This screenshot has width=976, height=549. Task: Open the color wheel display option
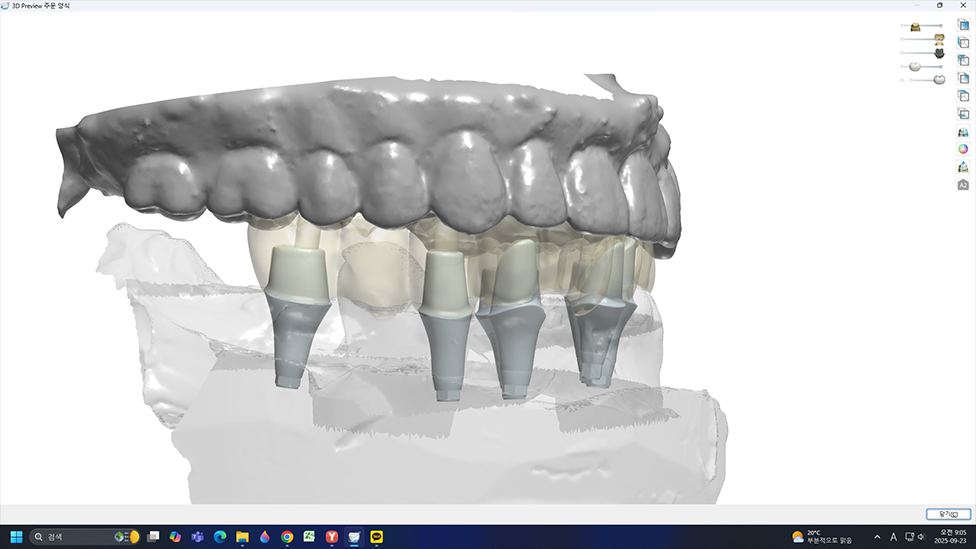[x=963, y=149]
